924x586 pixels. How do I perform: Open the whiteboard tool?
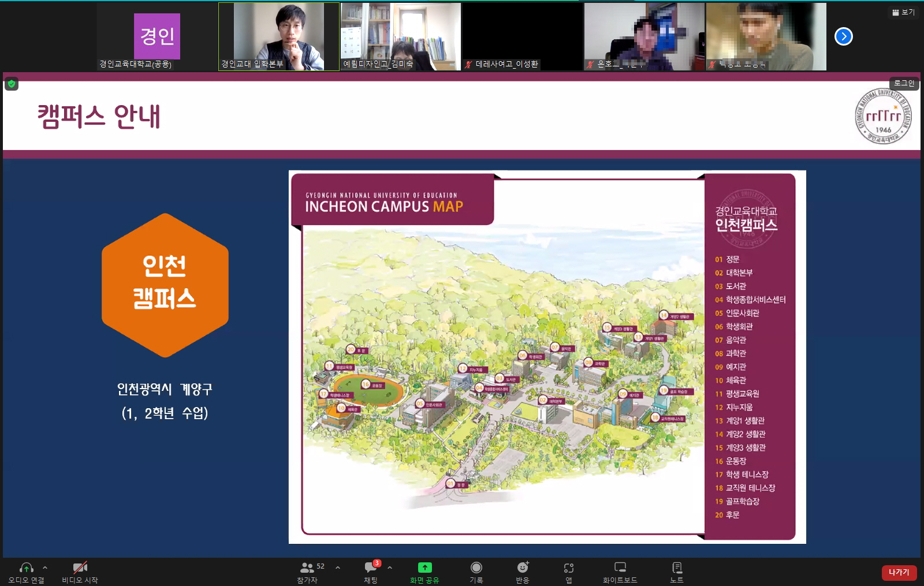pyautogui.click(x=620, y=568)
